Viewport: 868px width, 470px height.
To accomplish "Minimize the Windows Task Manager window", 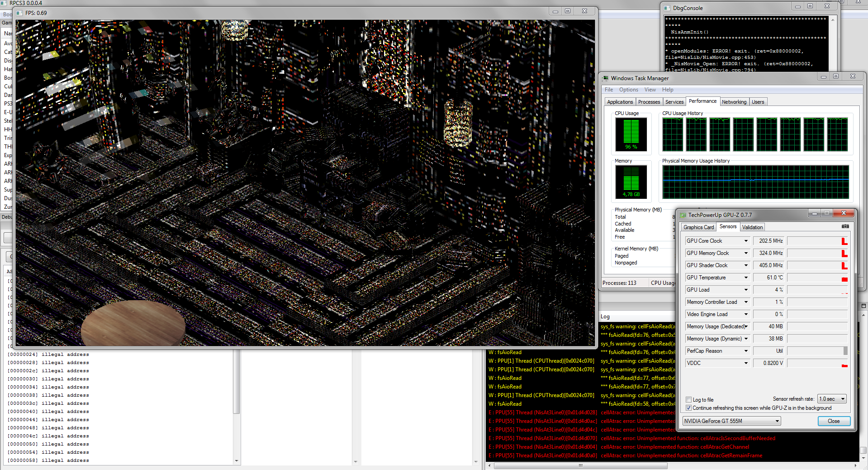I will pos(824,77).
